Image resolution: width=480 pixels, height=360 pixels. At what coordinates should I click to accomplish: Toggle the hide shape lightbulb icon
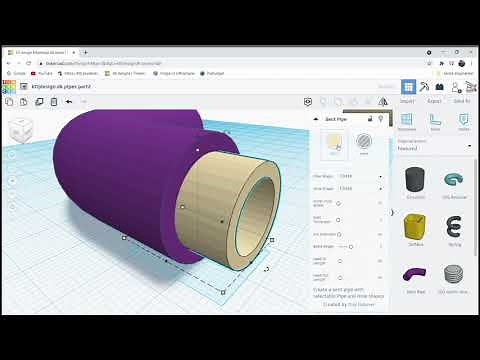pyautogui.click(x=381, y=119)
